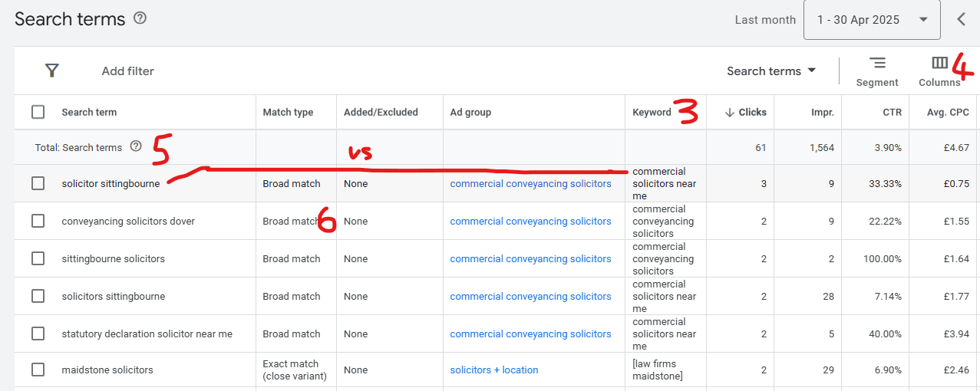Image resolution: width=980 pixels, height=391 pixels.
Task: Click the help icon next to Total: Search terms
Action: 136,146
